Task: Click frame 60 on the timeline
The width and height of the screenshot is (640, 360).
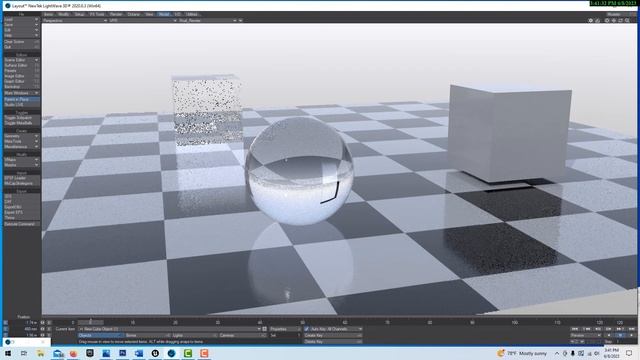Action: [345, 322]
